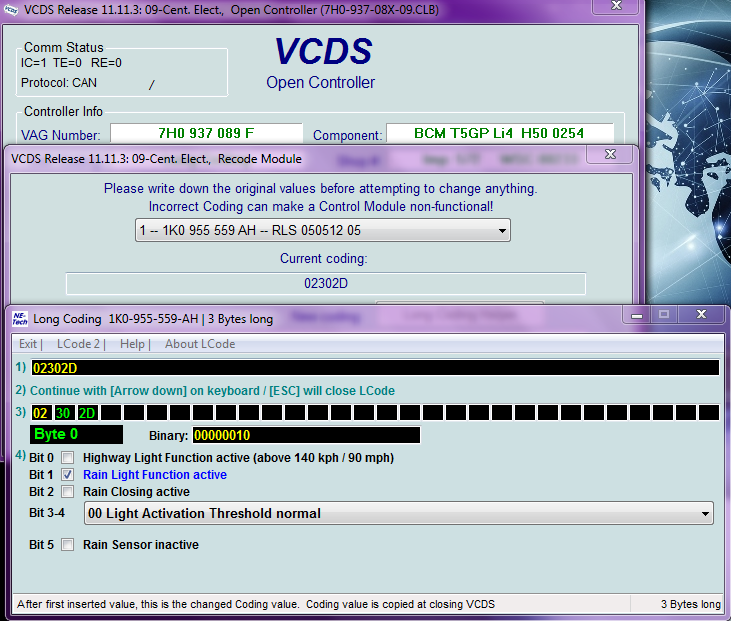Select byte 02 in the byte row

41,413
